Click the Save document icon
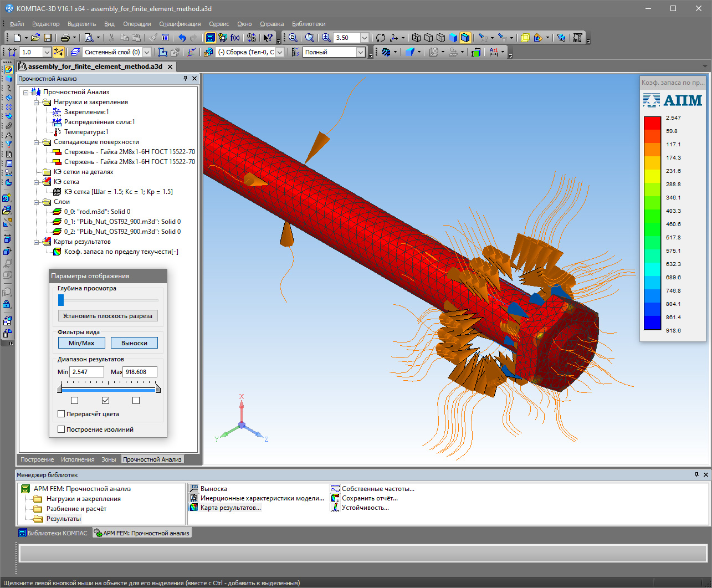This screenshot has width=712, height=588. [x=48, y=38]
